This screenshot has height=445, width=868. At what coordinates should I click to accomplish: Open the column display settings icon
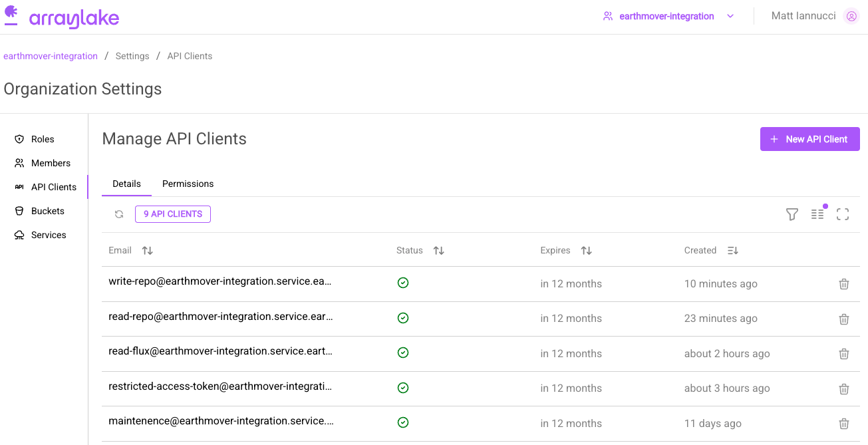817,214
